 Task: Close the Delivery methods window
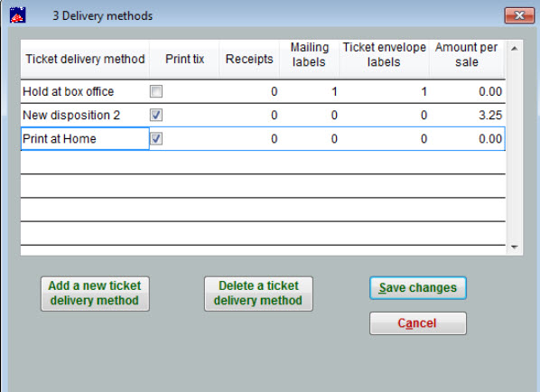519,15
